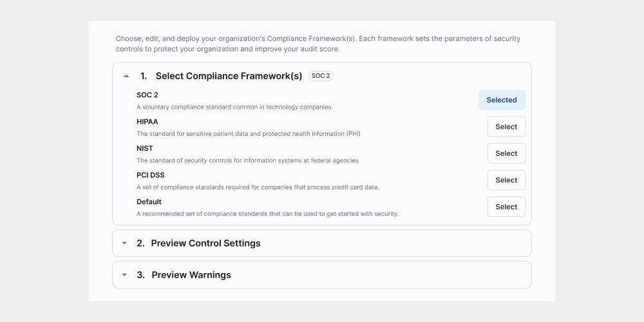Deselect the SOC 2 Selected button
The height and width of the screenshot is (322, 644).
click(502, 100)
